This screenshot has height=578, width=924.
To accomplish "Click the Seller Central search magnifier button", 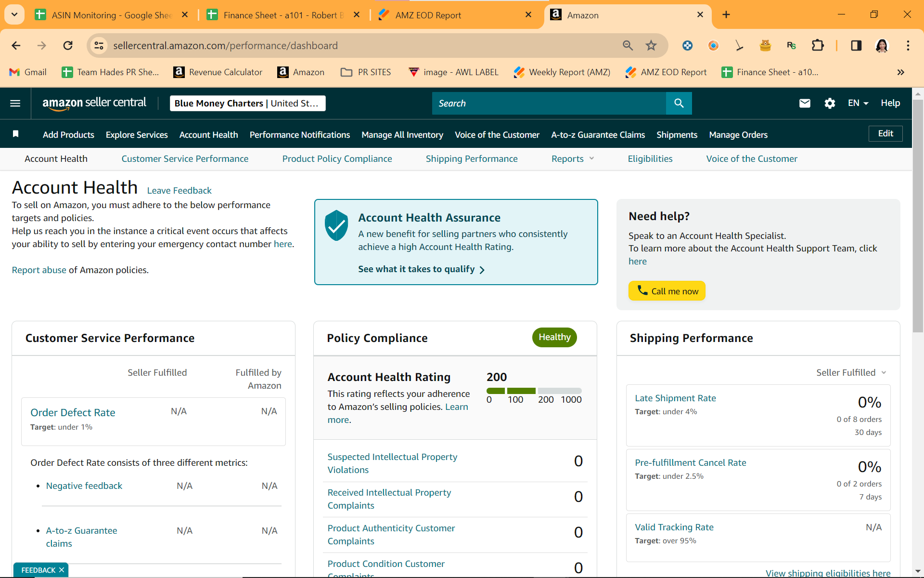I will click(x=679, y=103).
